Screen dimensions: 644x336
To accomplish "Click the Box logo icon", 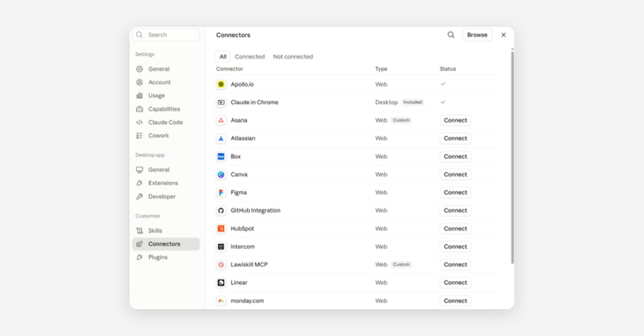I will click(221, 156).
